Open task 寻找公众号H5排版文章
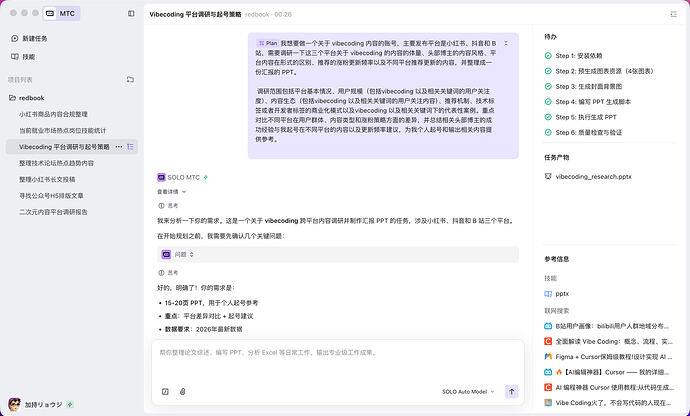 pyautogui.click(x=51, y=195)
